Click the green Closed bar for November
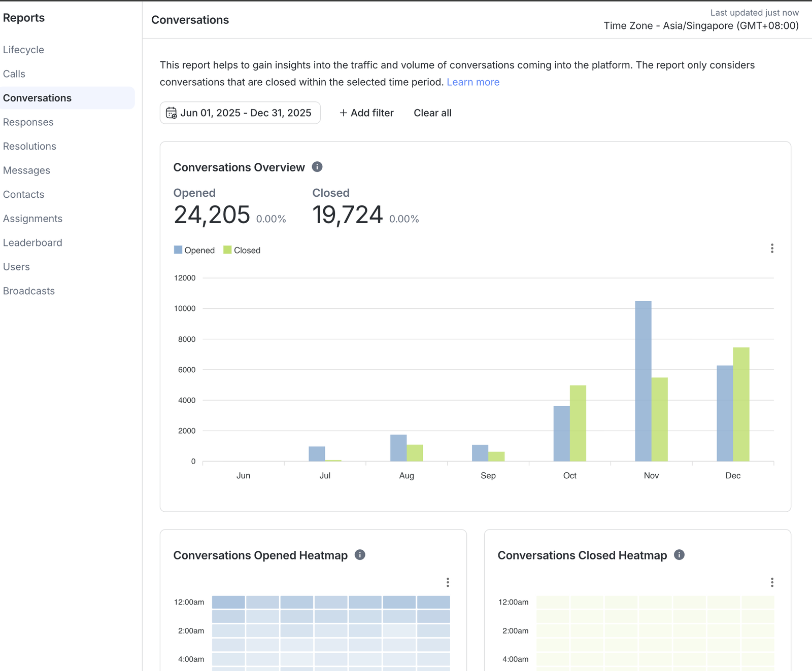 660,419
